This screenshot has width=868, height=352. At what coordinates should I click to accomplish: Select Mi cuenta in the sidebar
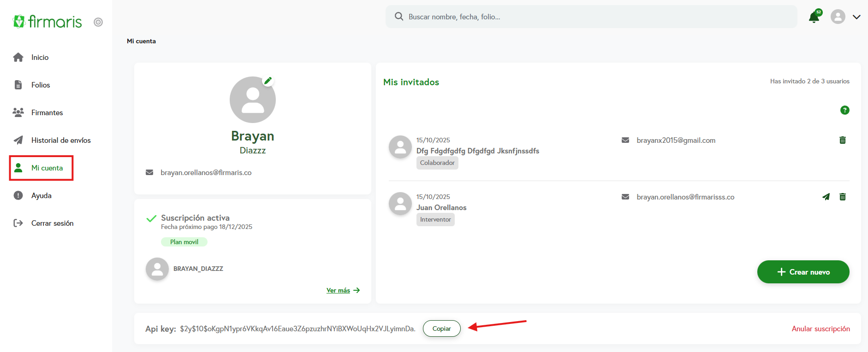click(x=47, y=168)
